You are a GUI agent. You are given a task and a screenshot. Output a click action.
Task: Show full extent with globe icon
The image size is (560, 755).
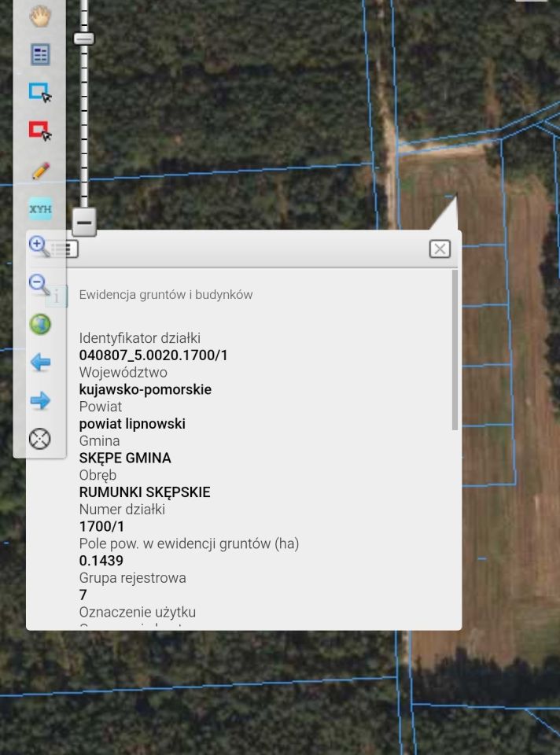(40, 324)
